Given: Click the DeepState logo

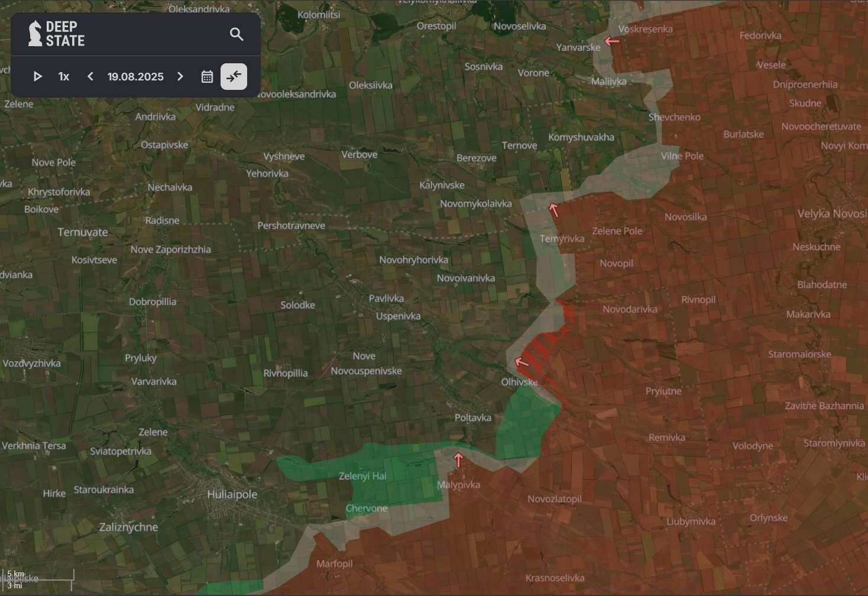Looking at the screenshot, I should pyautogui.click(x=57, y=34).
